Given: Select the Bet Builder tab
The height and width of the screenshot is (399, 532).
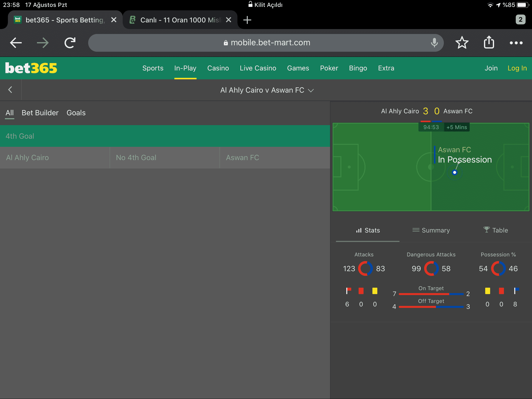Looking at the screenshot, I should (40, 113).
